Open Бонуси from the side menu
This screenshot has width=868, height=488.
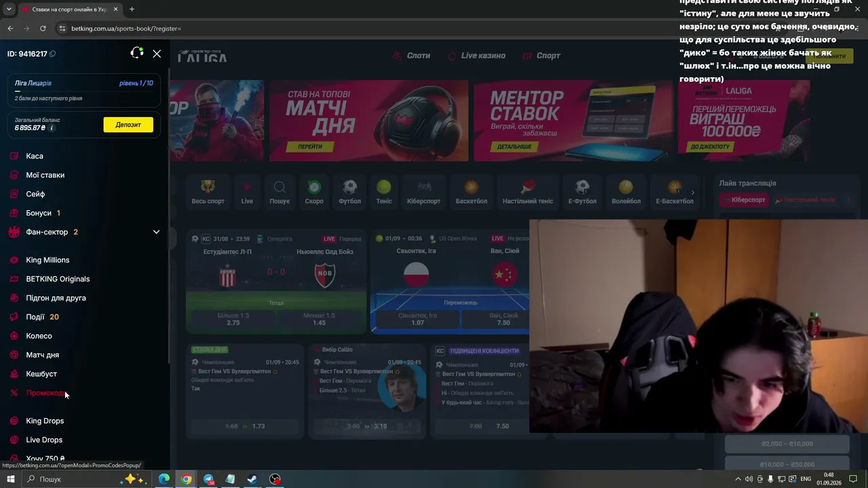(x=39, y=213)
